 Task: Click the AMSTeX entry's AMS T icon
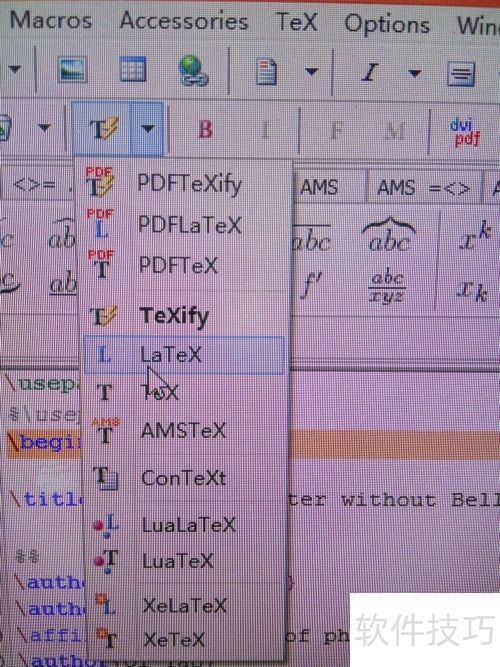105,431
